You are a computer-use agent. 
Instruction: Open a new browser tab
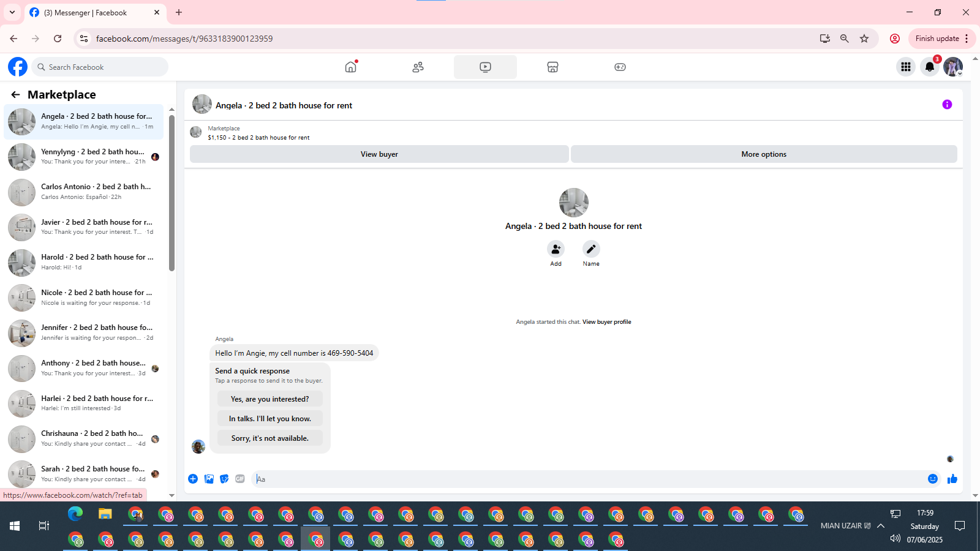pyautogui.click(x=179, y=12)
